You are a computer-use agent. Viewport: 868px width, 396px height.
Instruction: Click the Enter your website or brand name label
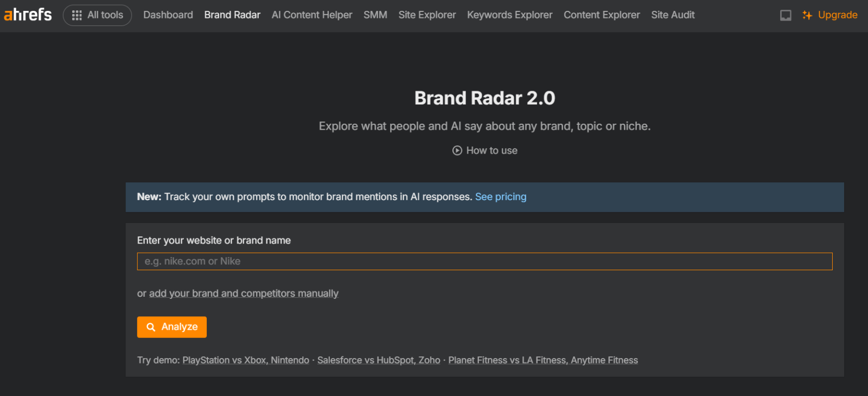tap(214, 240)
